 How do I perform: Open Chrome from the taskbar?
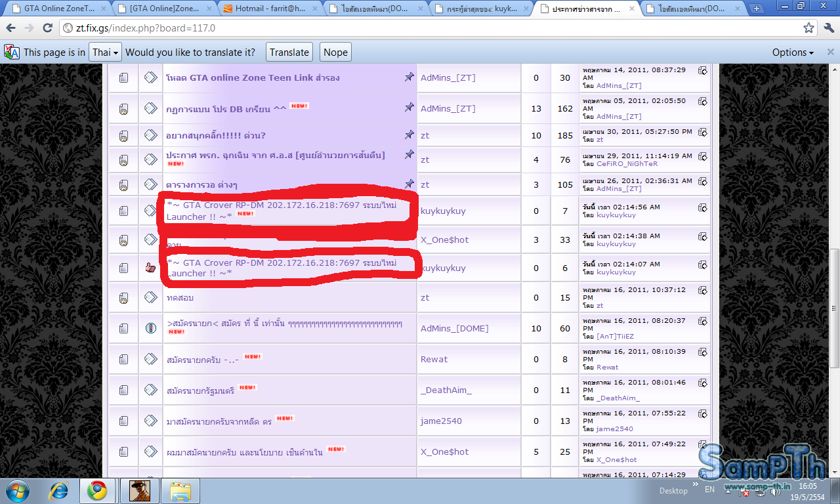coord(98,490)
